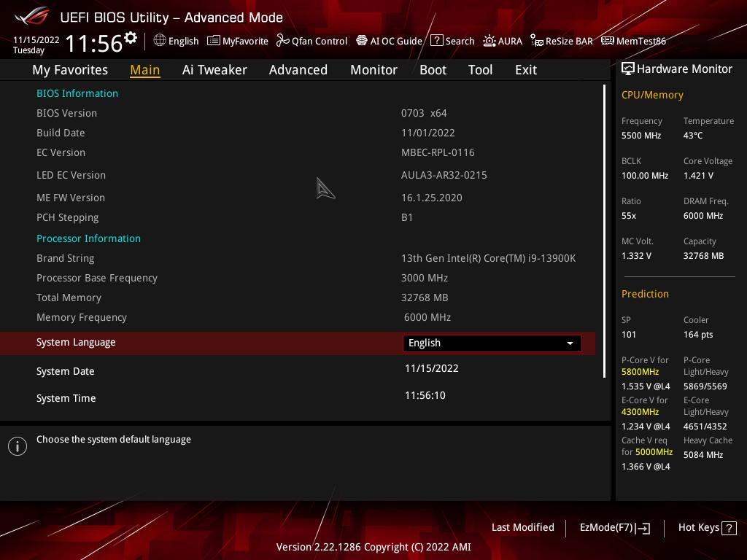Click LED EC Version value AULA3-AR32-0215
Image resolution: width=747 pixels, height=560 pixels.
coord(444,175)
